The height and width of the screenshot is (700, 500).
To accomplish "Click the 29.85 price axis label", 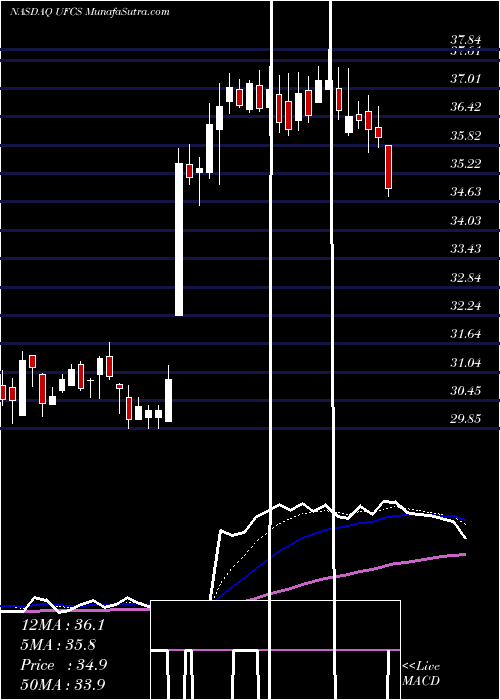I will [x=466, y=419].
